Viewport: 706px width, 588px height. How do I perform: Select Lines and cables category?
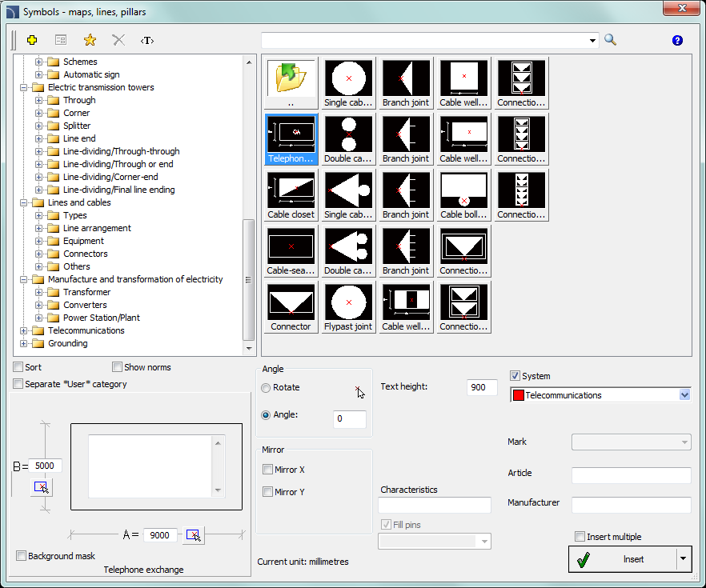(x=79, y=202)
